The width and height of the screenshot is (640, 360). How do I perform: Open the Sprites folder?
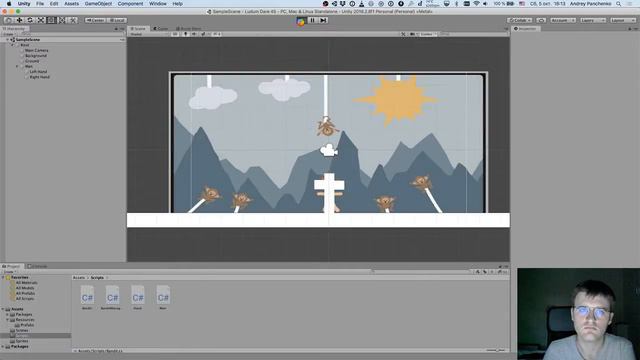[22, 341]
